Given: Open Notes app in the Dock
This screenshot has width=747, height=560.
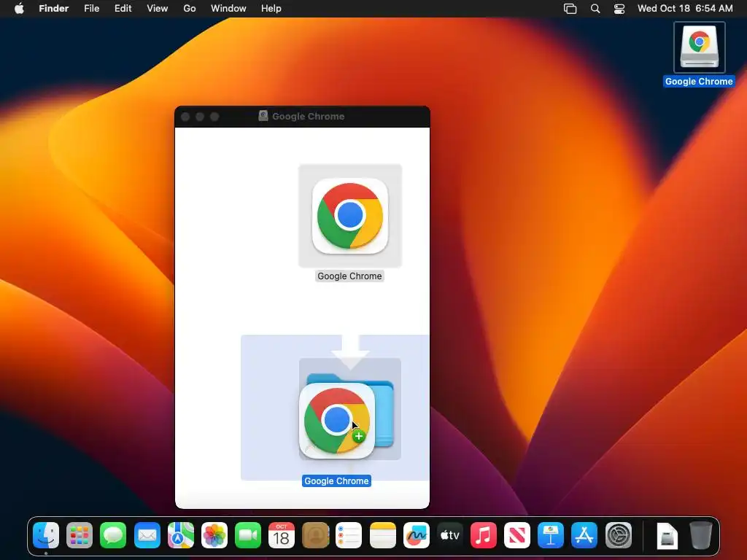Looking at the screenshot, I should (x=382, y=536).
